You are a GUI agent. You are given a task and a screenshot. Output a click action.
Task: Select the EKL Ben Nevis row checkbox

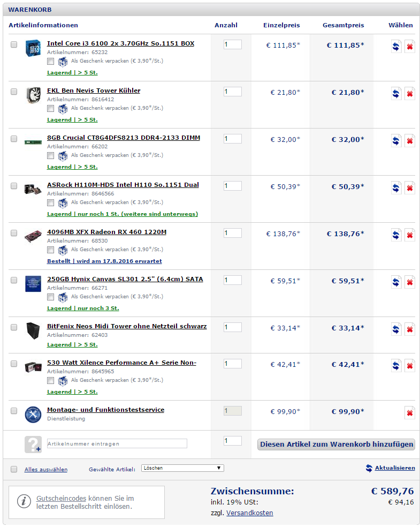[x=14, y=92]
